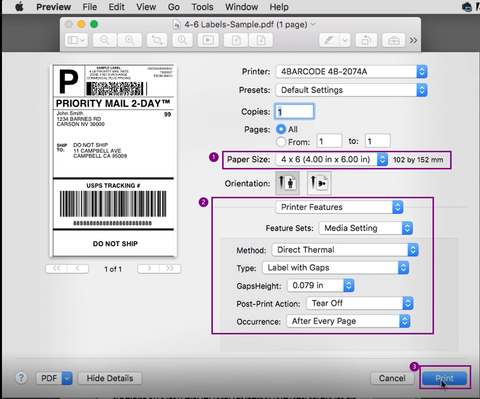Open the document title dropdown chevron

click(313, 24)
